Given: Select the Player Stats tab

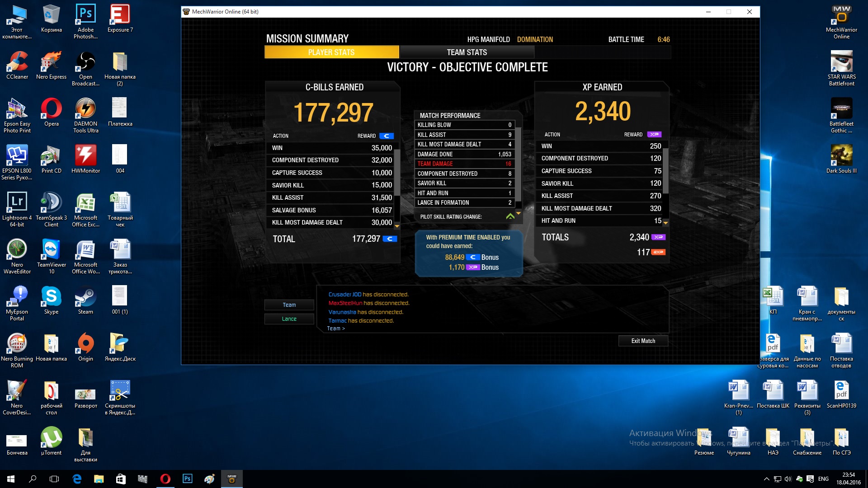Looking at the screenshot, I should (331, 52).
